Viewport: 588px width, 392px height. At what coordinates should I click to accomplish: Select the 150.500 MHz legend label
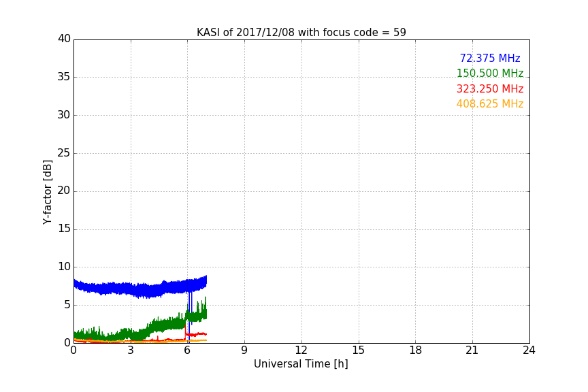[x=490, y=73]
